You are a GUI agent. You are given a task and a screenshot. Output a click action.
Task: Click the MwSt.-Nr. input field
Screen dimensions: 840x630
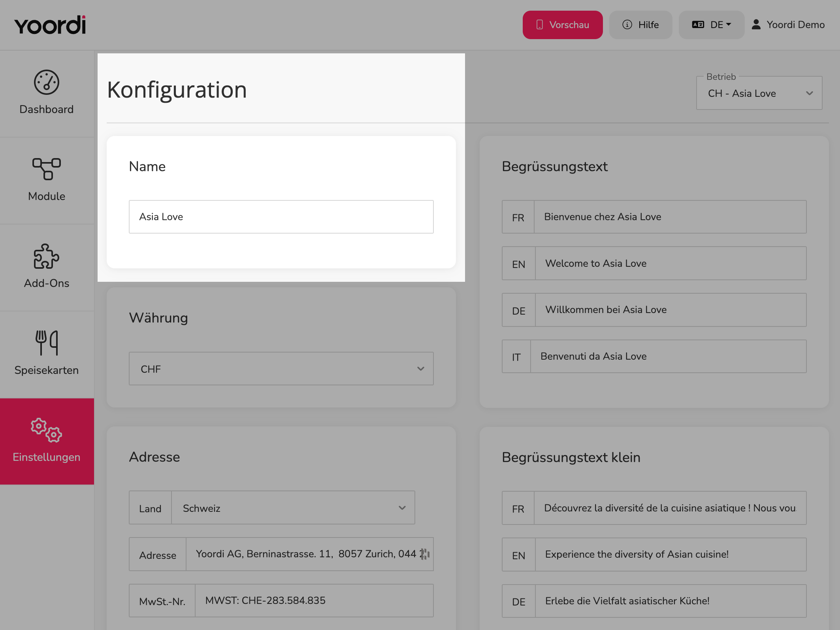pos(314,600)
